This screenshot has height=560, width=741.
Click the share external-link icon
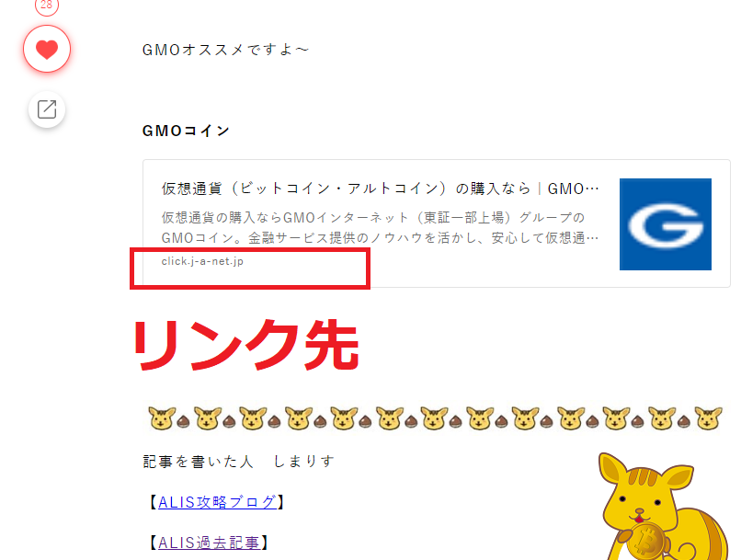pyautogui.click(x=47, y=109)
